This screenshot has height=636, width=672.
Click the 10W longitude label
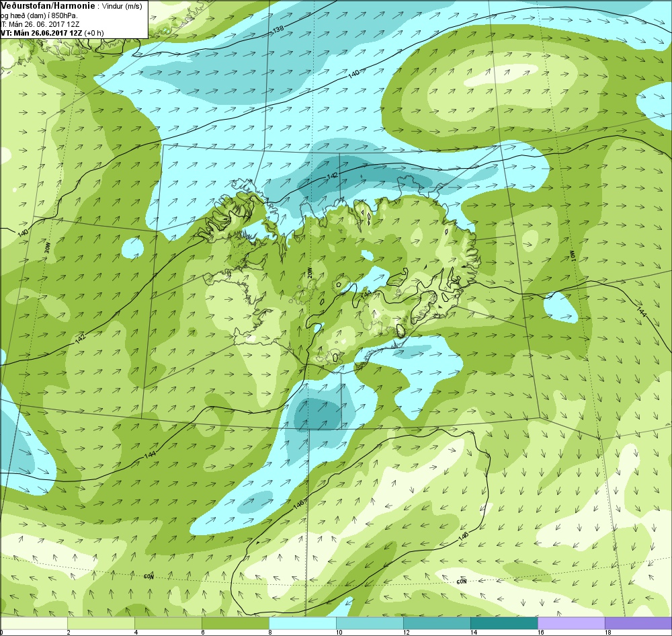tap(572, 255)
